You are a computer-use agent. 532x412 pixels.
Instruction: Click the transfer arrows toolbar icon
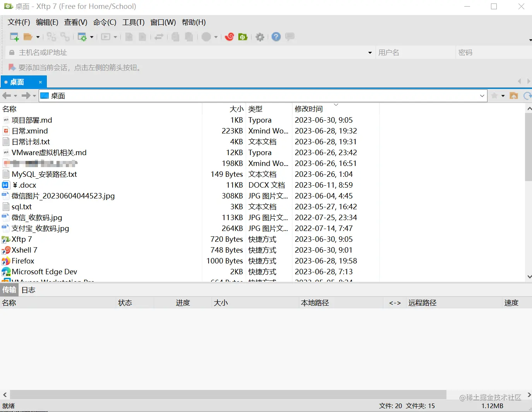[x=159, y=37]
